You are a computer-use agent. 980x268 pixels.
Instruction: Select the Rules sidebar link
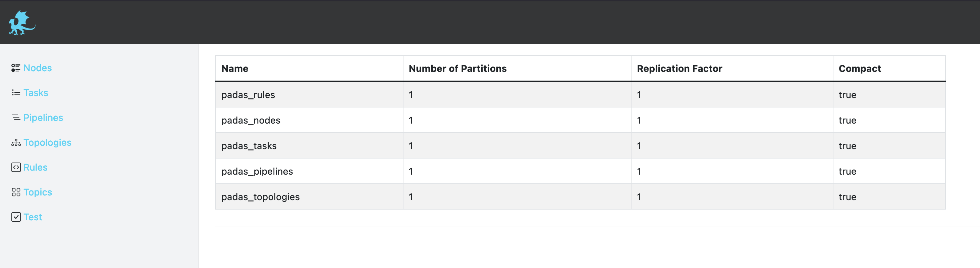35,167
